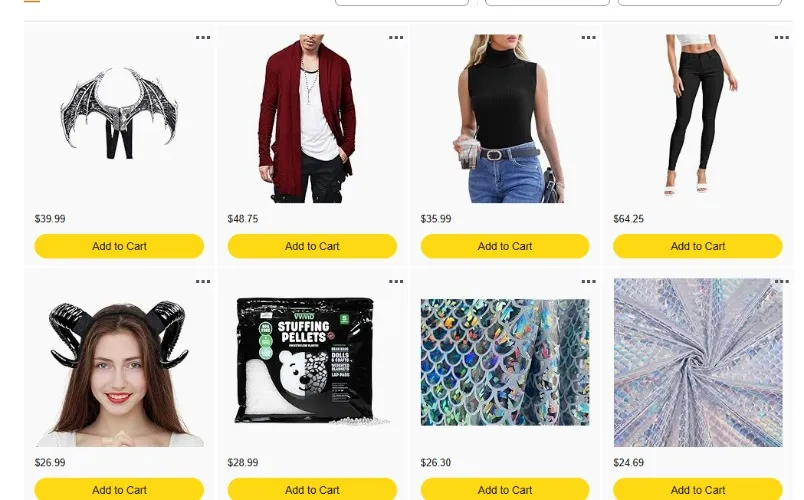
Task: Add the $28.99 stuffing pellets to cart
Action: 312,489
